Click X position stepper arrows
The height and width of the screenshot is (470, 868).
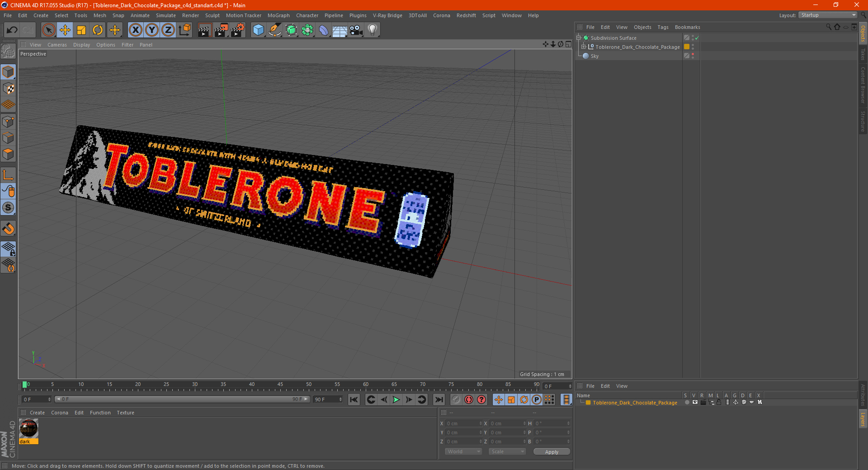(x=481, y=423)
